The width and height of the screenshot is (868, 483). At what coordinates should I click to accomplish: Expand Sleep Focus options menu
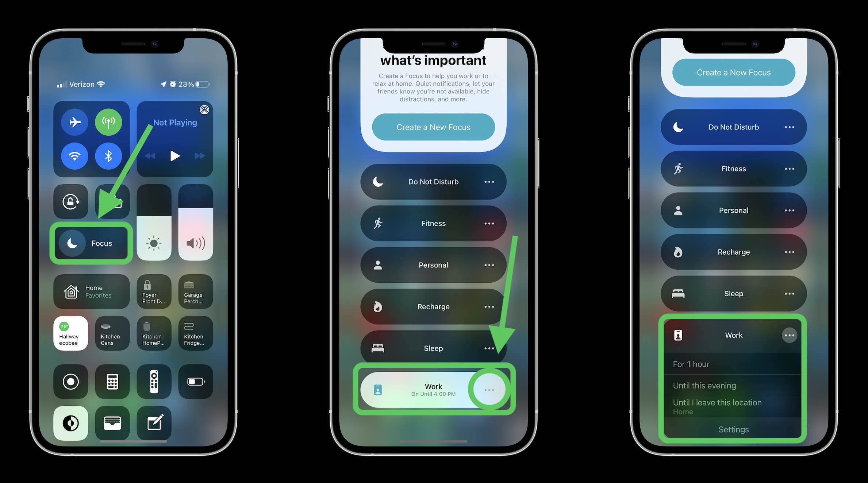[790, 293]
